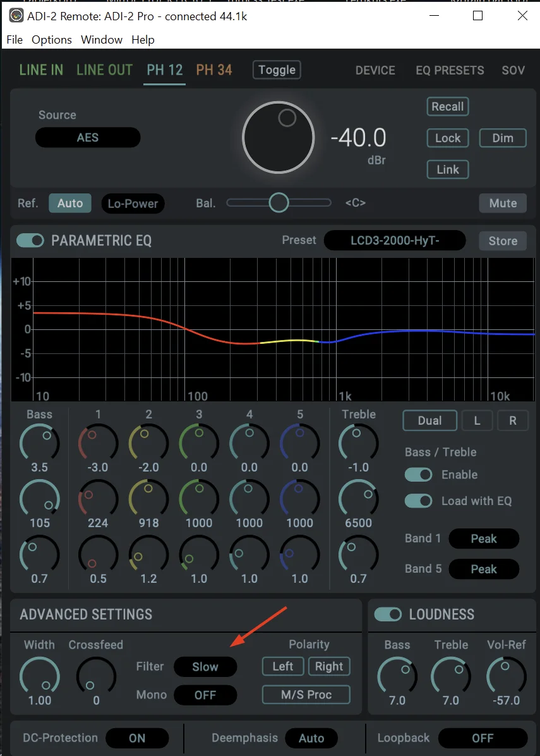Select the PH 34 tab

pyautogui.click(x=214, y=70)
